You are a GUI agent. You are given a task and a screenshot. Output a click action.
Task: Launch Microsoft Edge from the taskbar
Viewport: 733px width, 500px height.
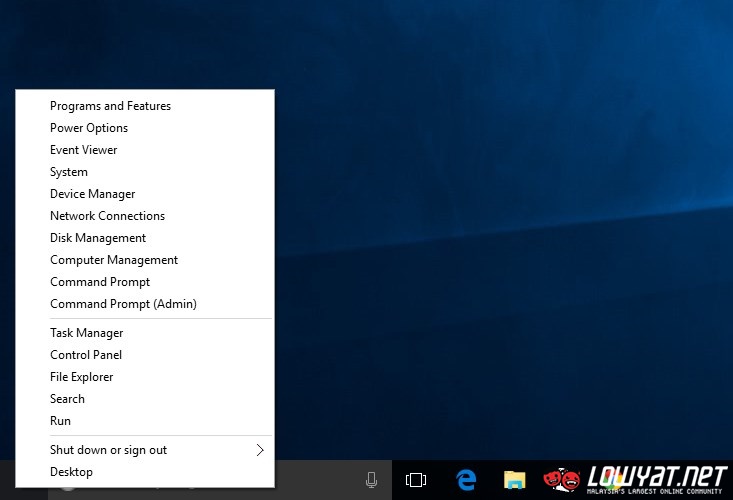466,480
